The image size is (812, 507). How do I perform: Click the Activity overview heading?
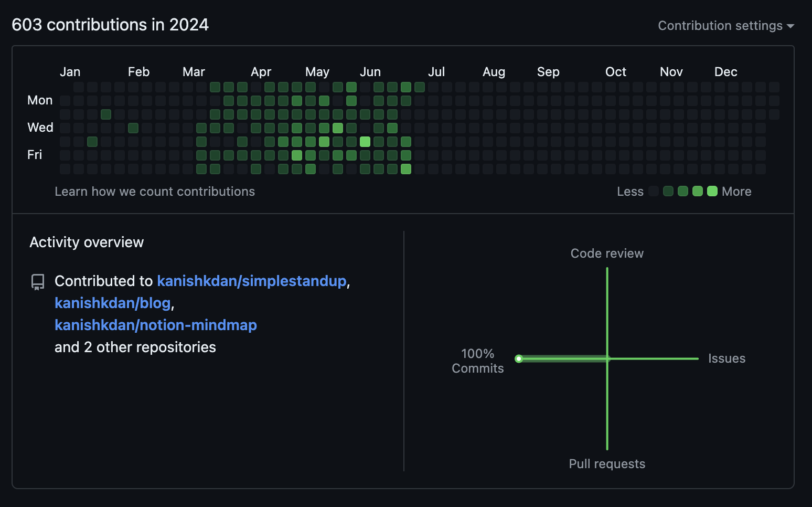[87, 242]
